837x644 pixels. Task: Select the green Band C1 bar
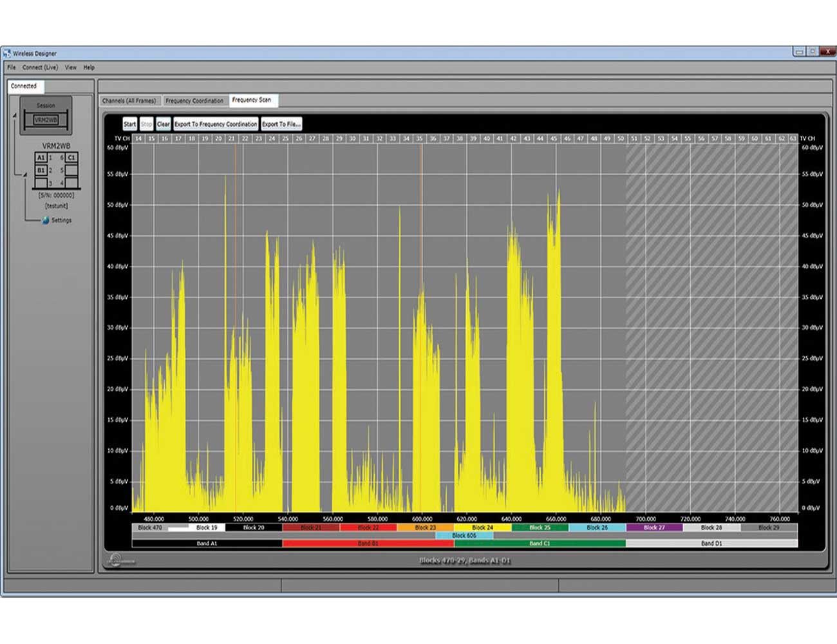point(540,543)
